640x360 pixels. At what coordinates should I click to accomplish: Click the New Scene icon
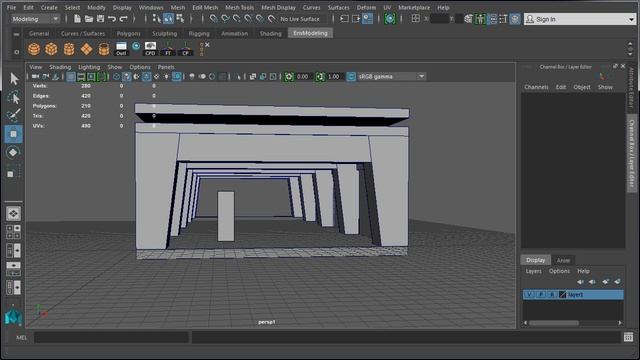(x=77, y=19)
